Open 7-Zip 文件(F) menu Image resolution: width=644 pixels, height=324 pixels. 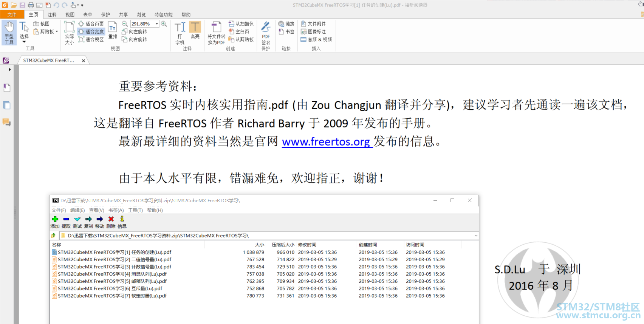point(59,210)
